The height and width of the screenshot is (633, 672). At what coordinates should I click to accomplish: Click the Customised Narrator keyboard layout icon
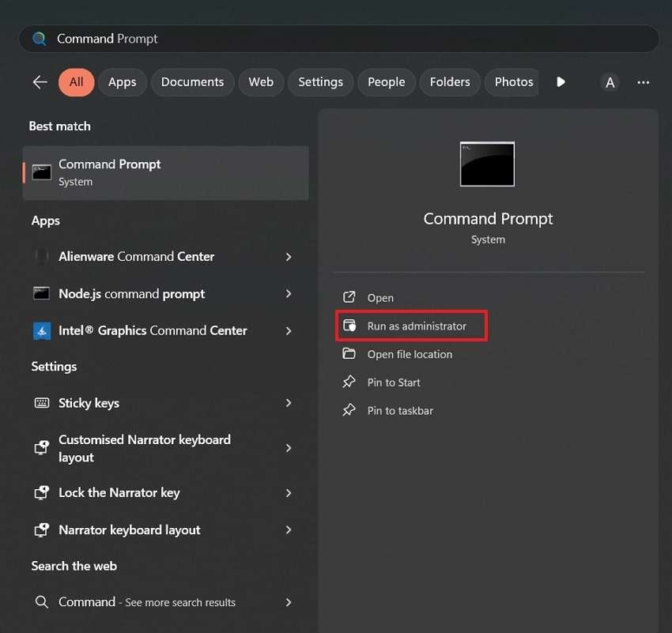coord(42,447)
